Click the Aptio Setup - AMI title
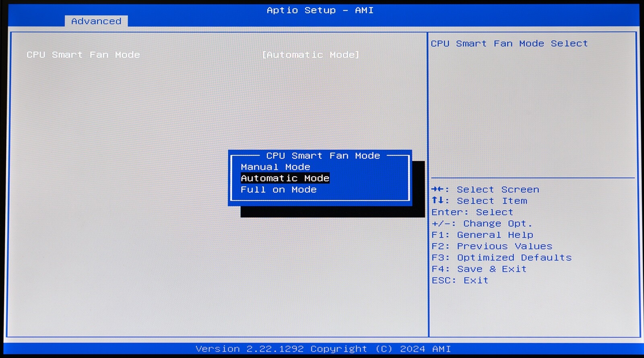 coord(320,10)
